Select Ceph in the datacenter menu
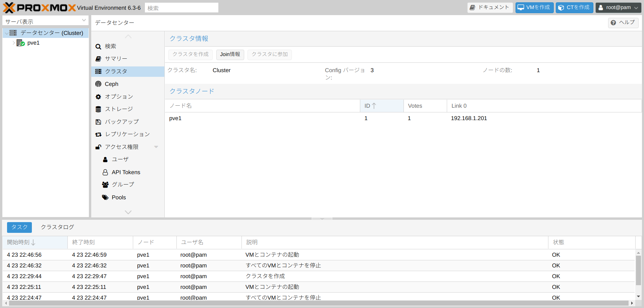Image resolution: width=644 pixels, height=308 pixels. [111, 84]
